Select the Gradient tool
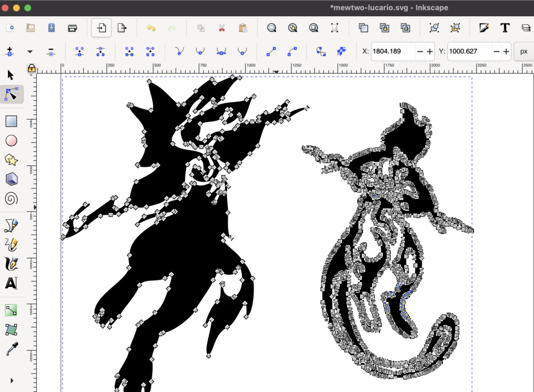This screenshot has height=392, width=534. 11,310
